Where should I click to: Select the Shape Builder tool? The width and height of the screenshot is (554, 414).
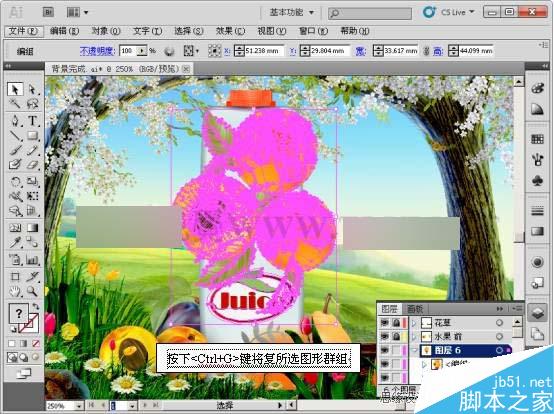15,211
